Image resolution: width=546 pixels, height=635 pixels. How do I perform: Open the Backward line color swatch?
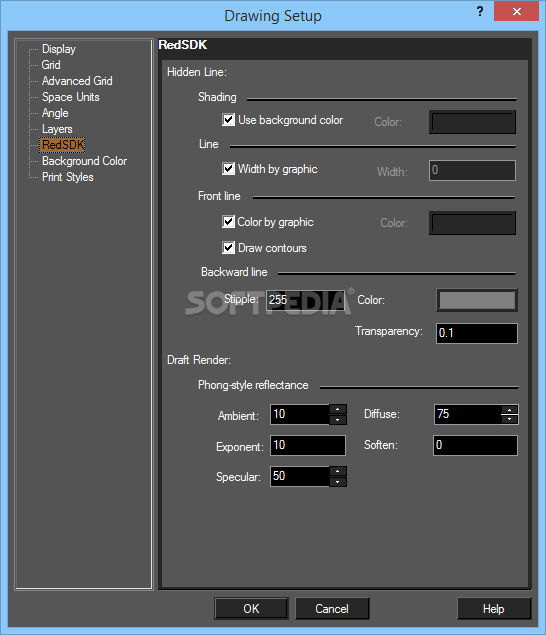[477, 300]
